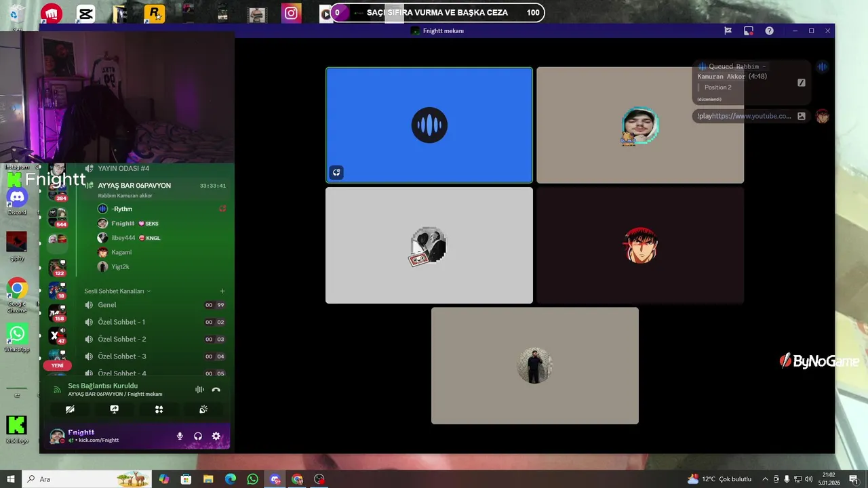
Task: Open the X server with 47 badge
Action: pos(57,335)
